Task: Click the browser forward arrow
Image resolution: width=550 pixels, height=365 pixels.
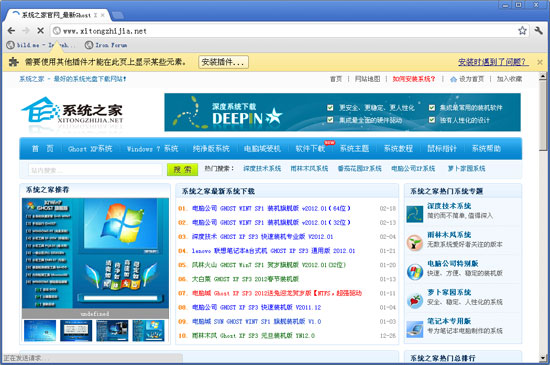Action: pos(26,31)
